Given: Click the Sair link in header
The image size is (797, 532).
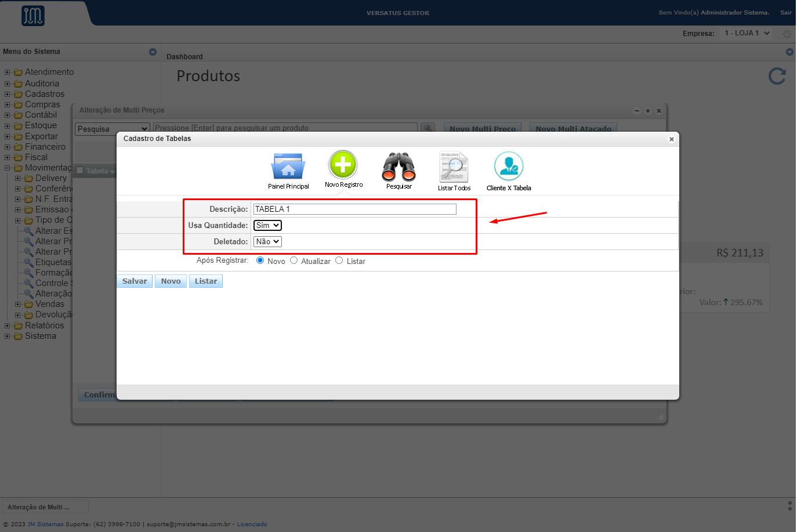Looking at the screenshot, I should click(785, 12).
